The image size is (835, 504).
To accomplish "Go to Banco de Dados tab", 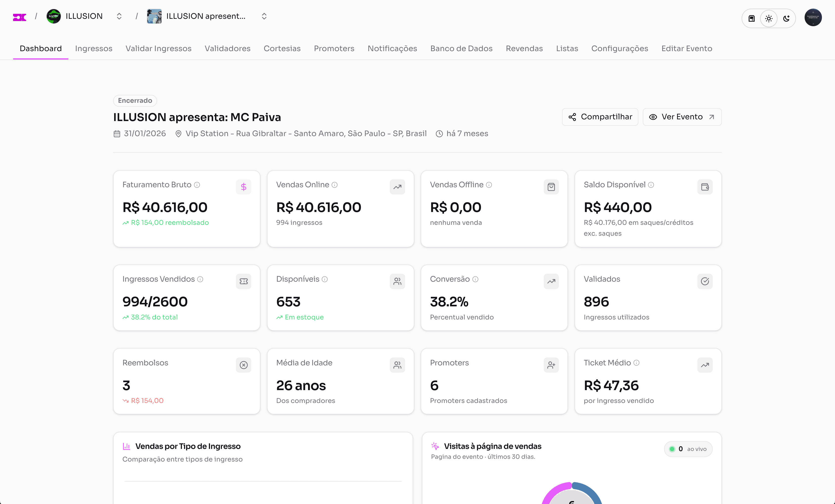I will tap(461, 48).
